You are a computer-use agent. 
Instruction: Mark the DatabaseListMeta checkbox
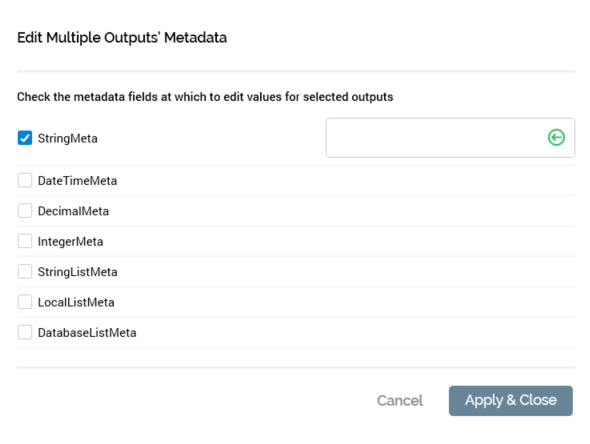pyautogui.click(x=25, y=332)
